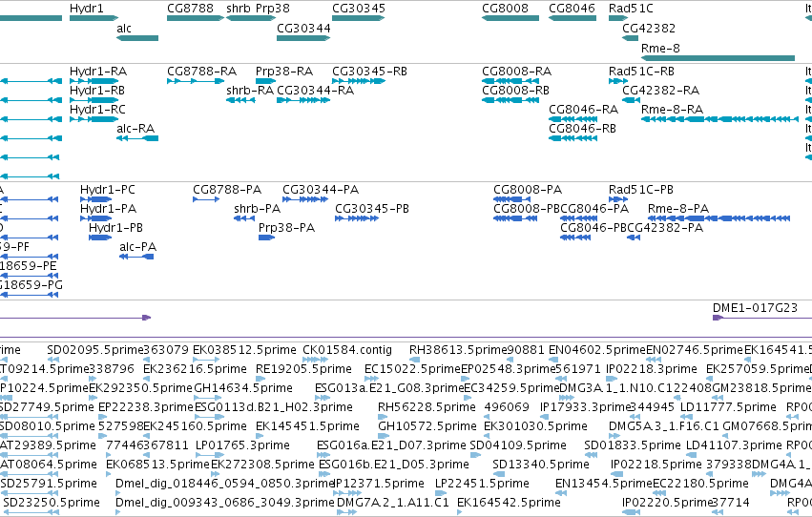Viewport: 812px width, 517px height.
Task: Open transcript Rad51C-RB
Action: point(641,71)
